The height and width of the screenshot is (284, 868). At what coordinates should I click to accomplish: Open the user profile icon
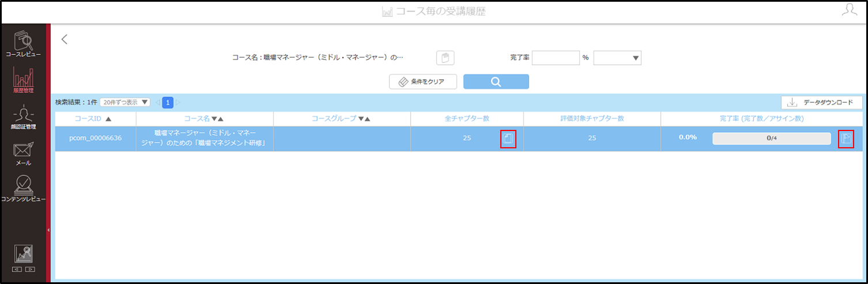click(848, 10)
